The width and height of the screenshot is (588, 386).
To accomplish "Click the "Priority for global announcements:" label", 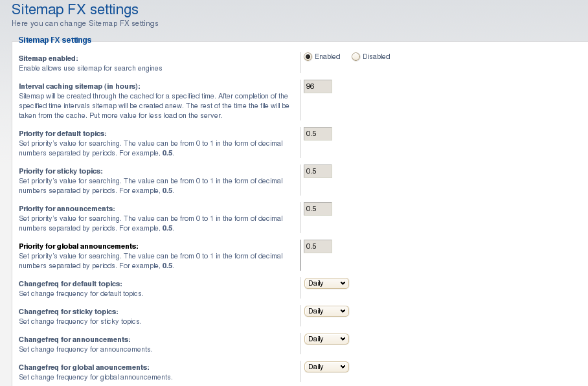I will (78, 246).
